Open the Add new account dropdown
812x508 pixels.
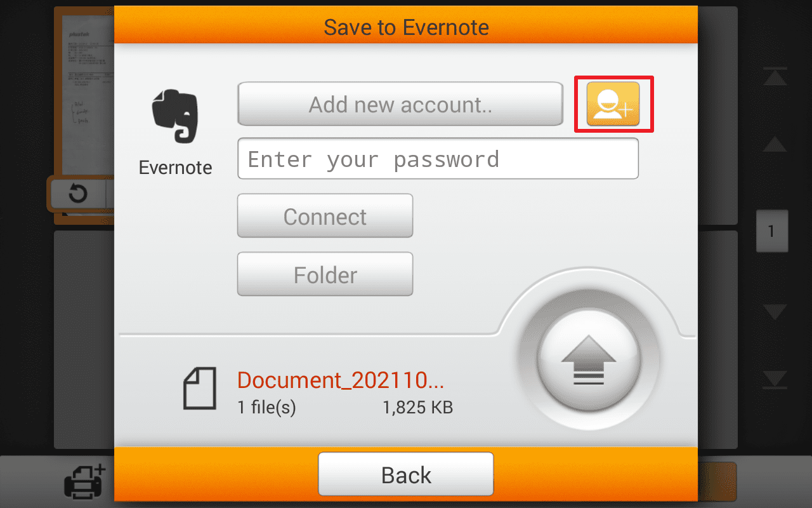[400, 104]
